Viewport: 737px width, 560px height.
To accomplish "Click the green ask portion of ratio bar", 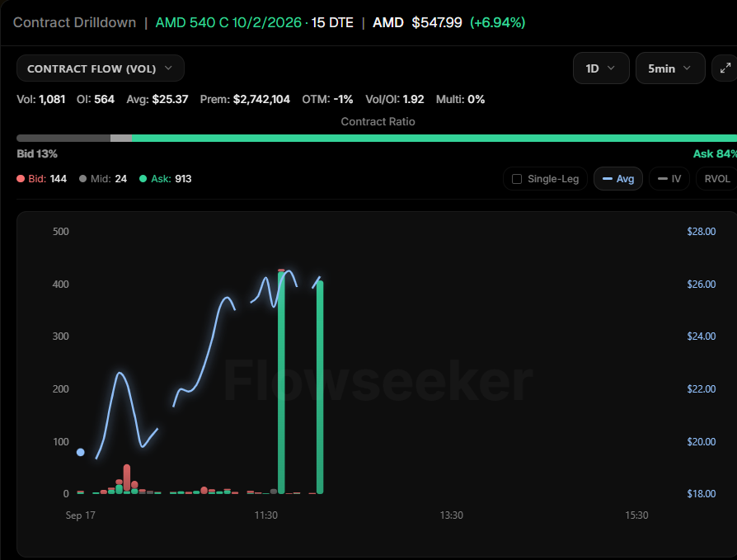I will point(434,139).
